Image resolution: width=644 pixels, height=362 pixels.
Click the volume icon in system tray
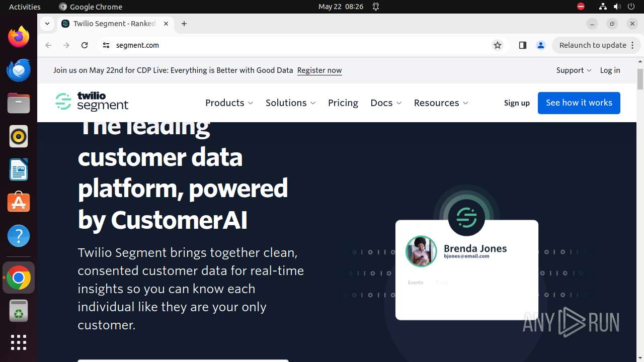pyautogui.click(x=617, y=7)
